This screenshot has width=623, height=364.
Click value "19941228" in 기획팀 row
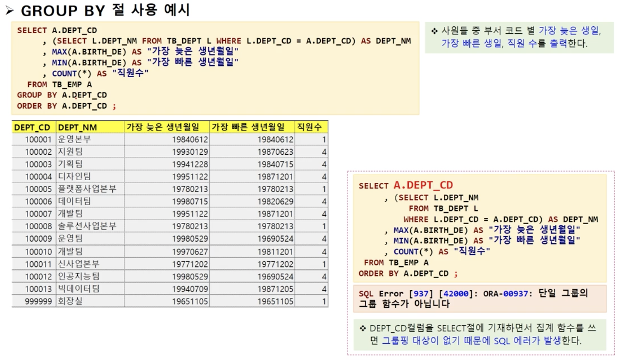point(190,164)
